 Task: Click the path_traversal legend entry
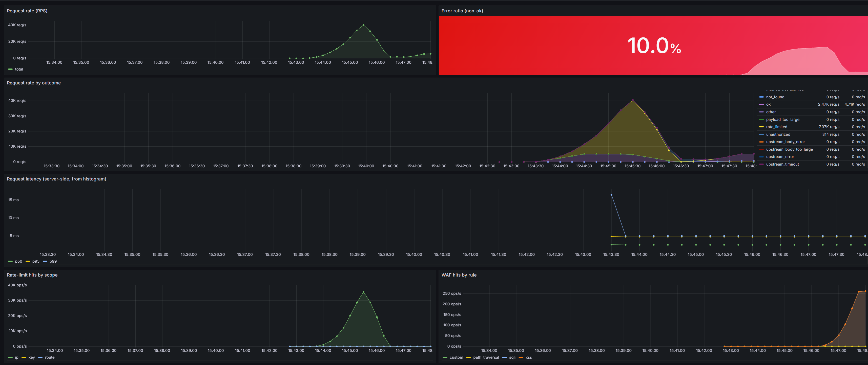point(486,358)
